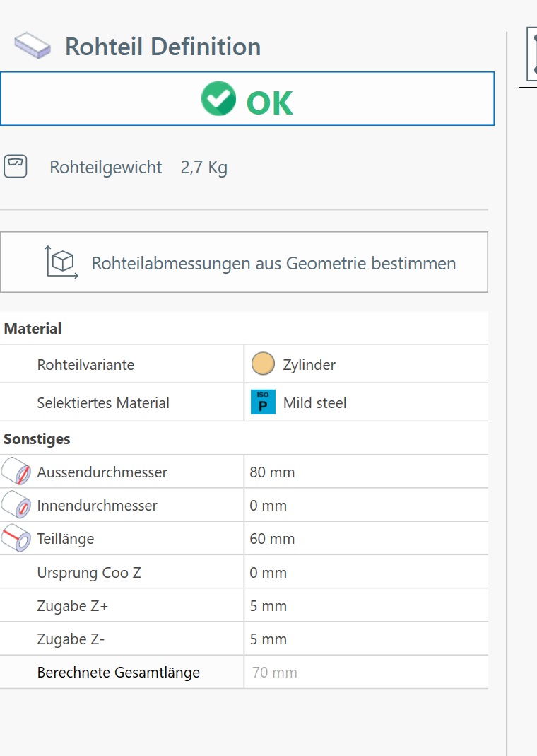Image resolution: width=537 pixels, height=756 pixels.
Task: Edit the Ursprung Coo Z value
Action: (366, 572)
